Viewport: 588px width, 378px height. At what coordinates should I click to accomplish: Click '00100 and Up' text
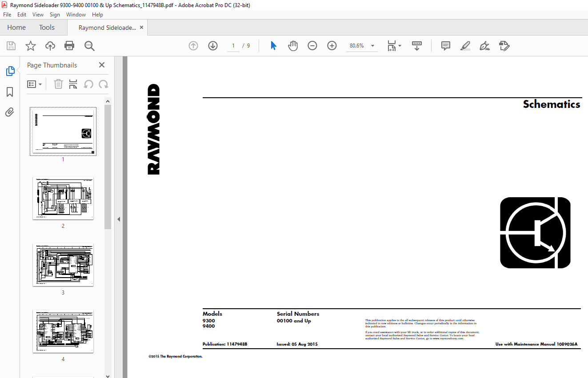294,321
